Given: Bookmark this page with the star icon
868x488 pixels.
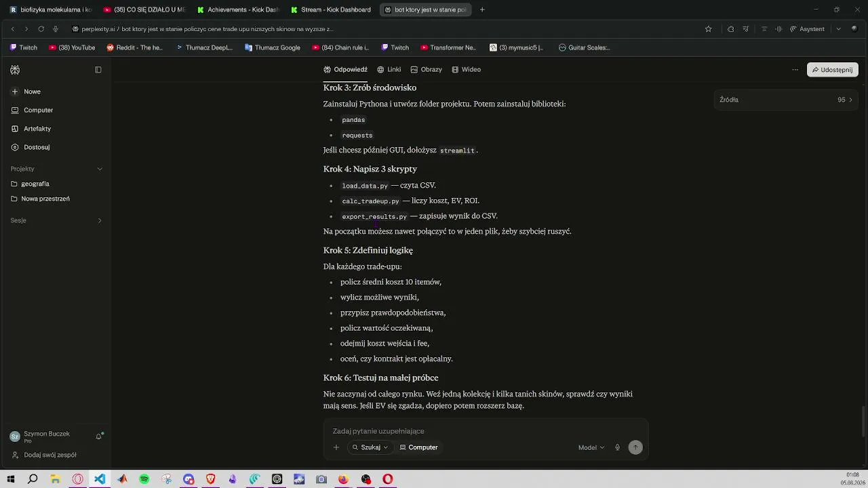Looking at the screenshot, I should click(709, 29).
